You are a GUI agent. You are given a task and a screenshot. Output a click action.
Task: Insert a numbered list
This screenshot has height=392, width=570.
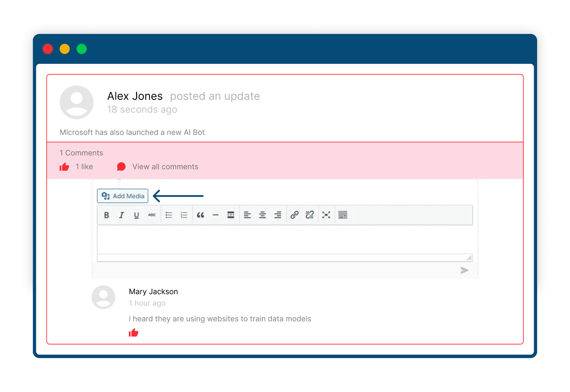184,215
